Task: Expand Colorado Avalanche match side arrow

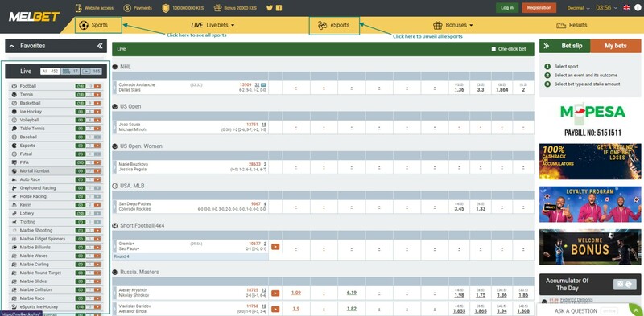Action: [x=114, y=88]
